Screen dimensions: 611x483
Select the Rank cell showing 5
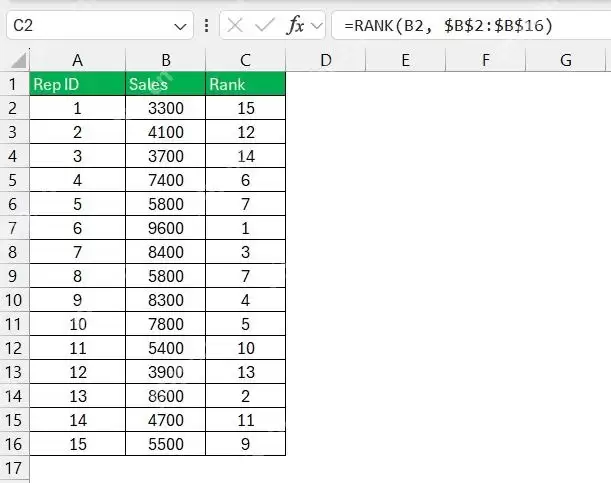click(245, 324)
